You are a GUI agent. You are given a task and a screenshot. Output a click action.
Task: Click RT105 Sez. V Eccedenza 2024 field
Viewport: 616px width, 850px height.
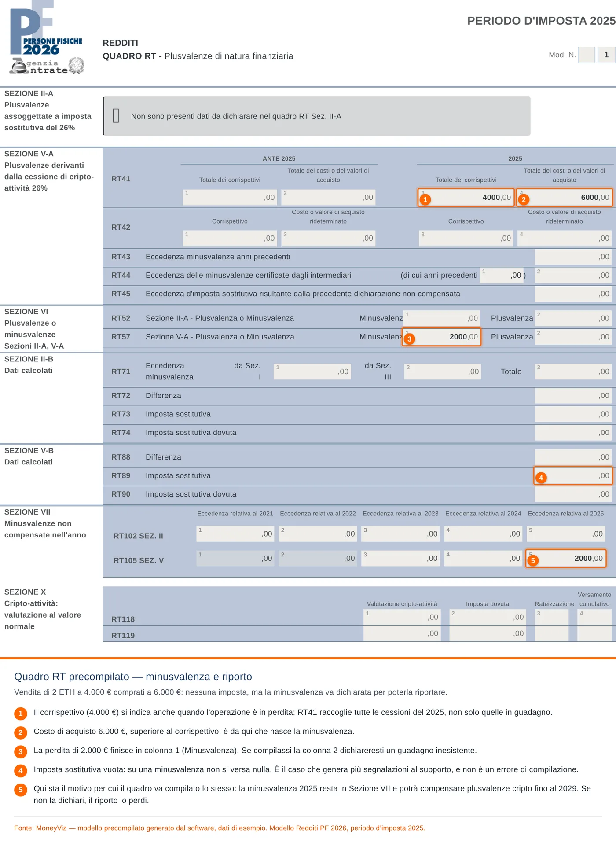[483, 558]
